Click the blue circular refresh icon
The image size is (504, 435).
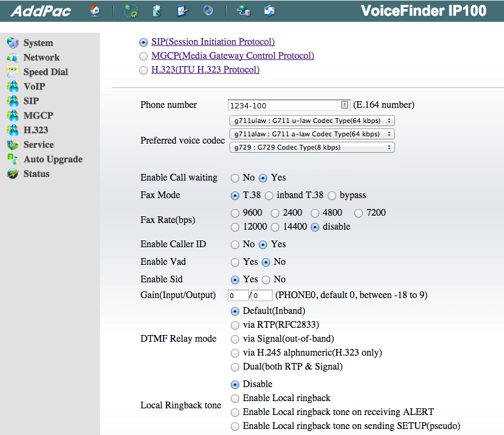click(x=208, y=10)
